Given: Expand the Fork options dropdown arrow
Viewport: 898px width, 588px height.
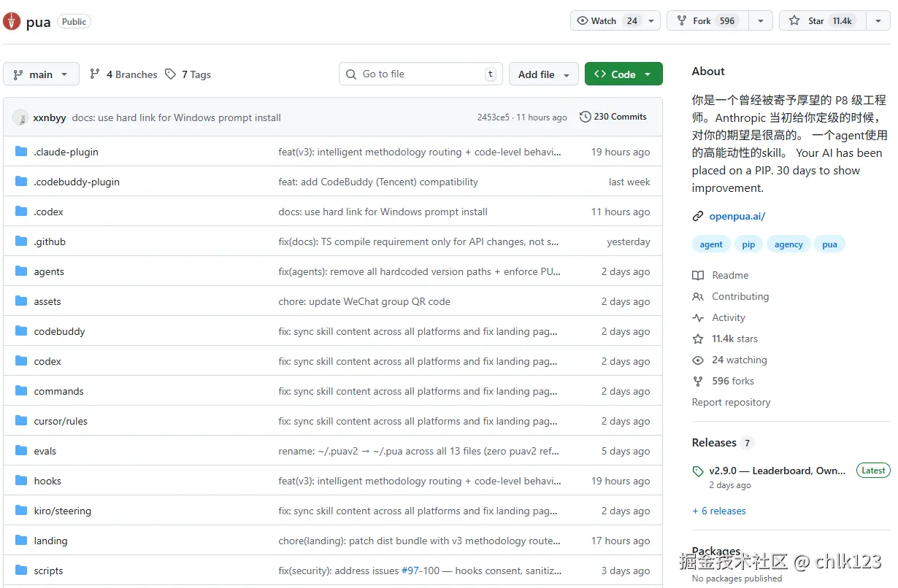Looking at the screenshot, I should (x=760, y=21).
